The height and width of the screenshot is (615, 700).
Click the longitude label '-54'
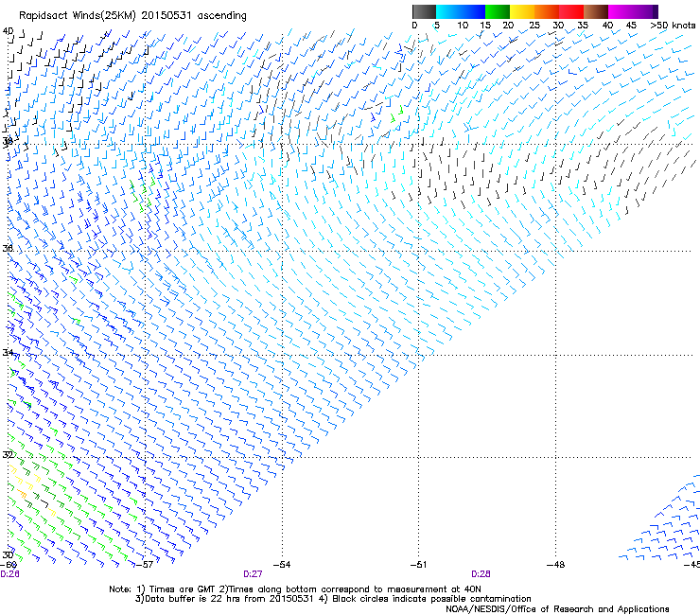pos(282,565)
